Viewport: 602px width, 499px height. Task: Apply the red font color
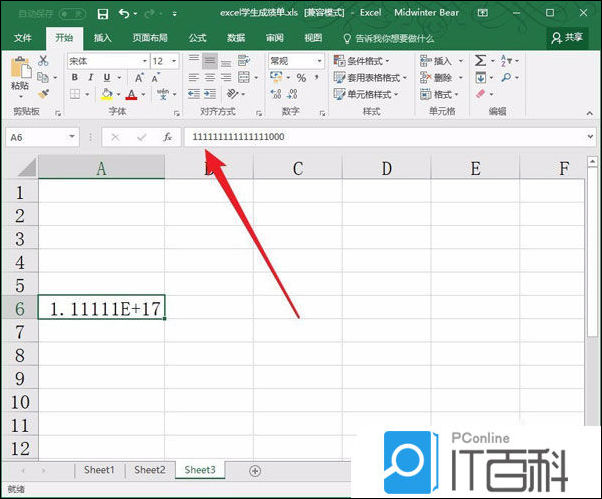[131, 94]
